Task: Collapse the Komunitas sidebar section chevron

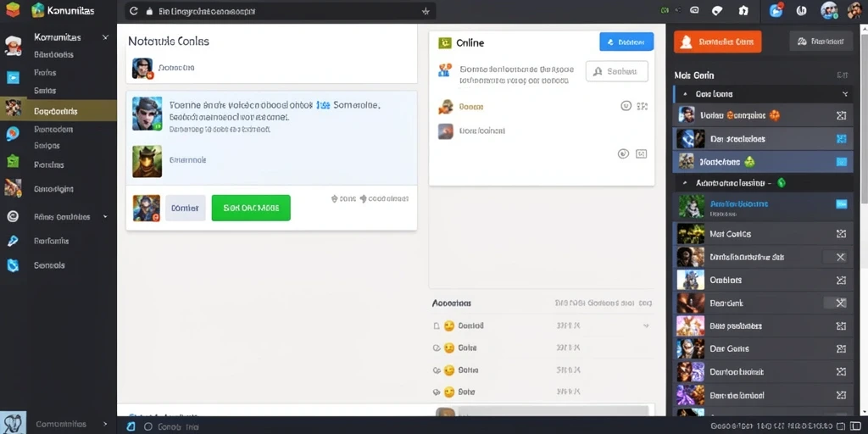Action: coord(105,37)
